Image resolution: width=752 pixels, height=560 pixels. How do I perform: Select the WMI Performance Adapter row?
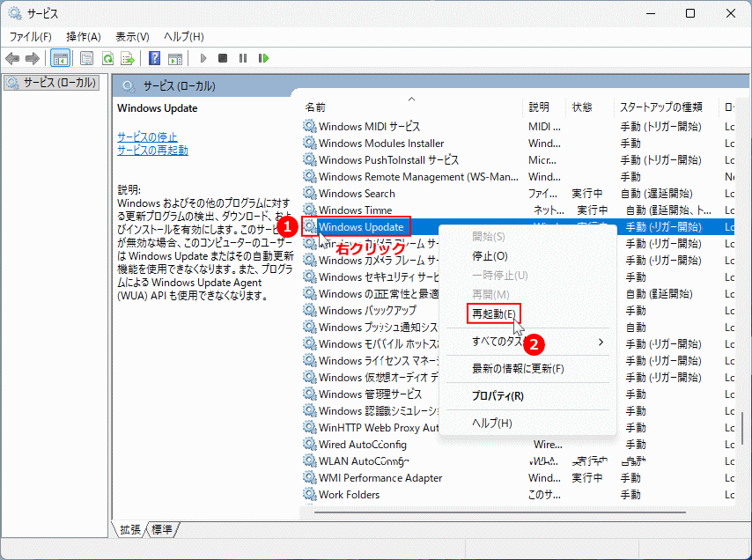coord(518,478)
